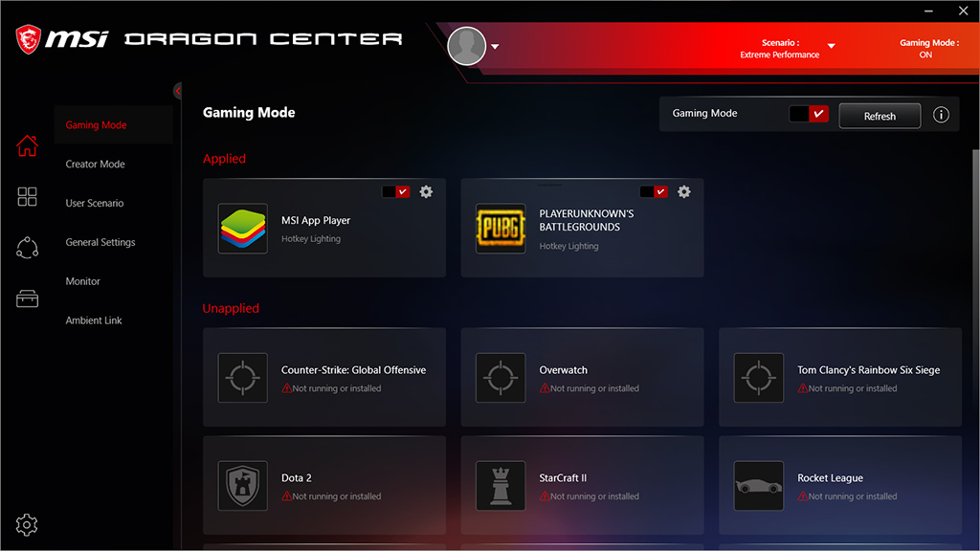Click the Dota 2 title text

[297, 478]
